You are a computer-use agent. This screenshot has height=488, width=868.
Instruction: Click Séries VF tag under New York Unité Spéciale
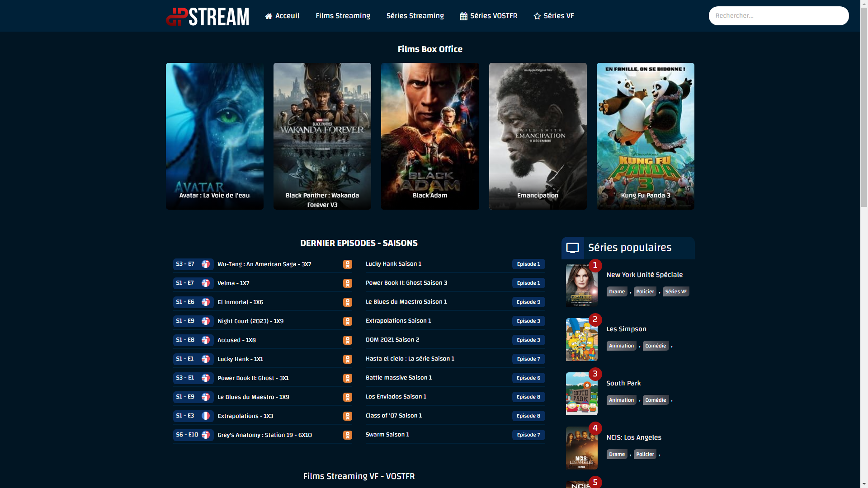(x=675, y=291)
